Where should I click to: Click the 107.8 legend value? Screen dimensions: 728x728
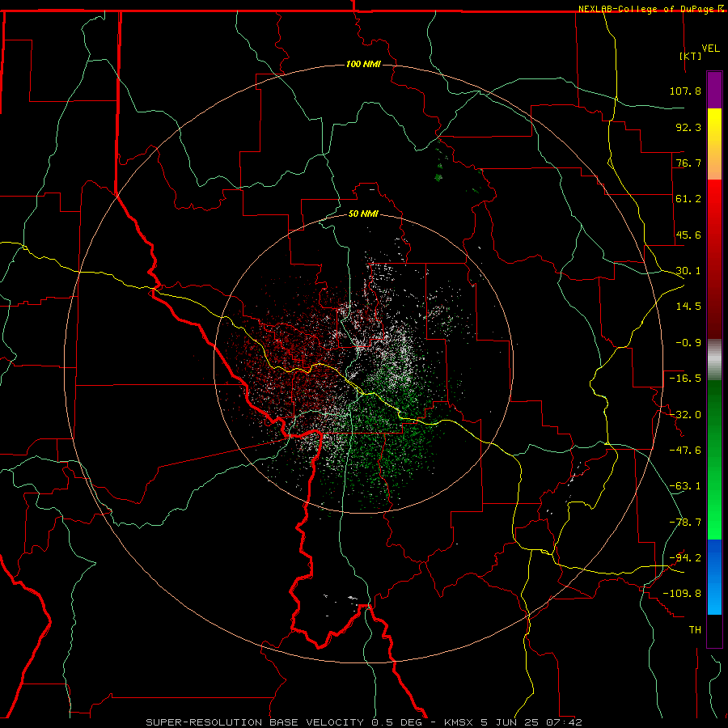[x=685, y=91]
